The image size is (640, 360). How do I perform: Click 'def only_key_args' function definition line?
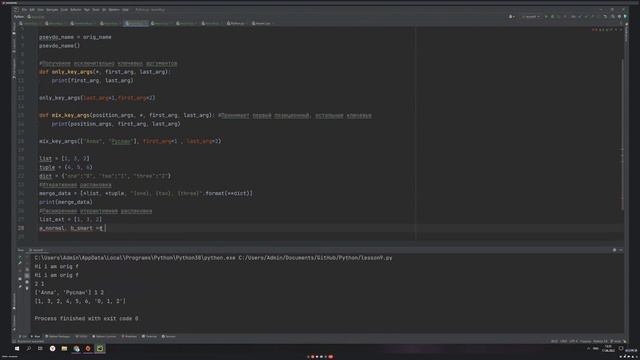105,72
